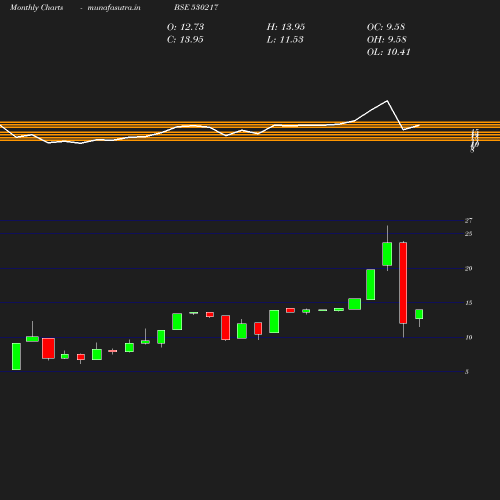Click the price axis label 5
Viewport: 500px width, 500px height.
467,372
